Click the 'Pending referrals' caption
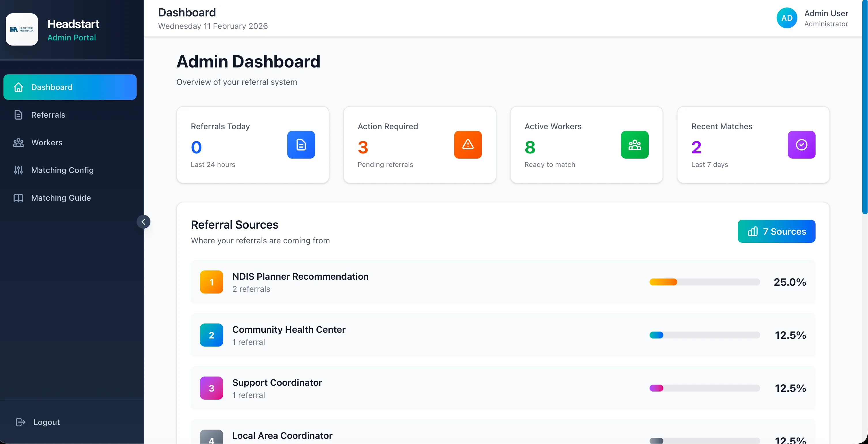Screen dimensions: 868x444 [x=385, y=165]
